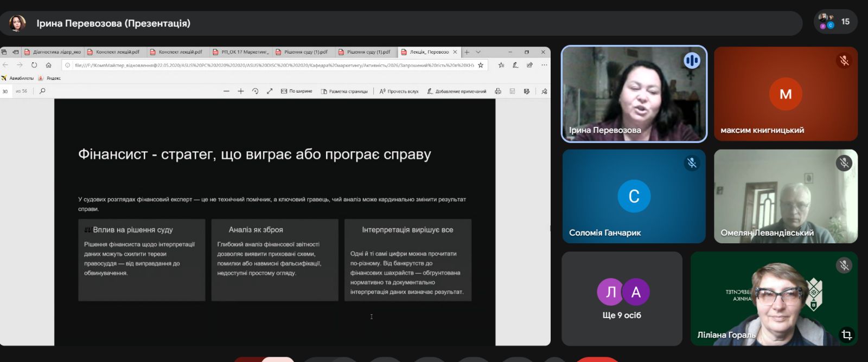Viewport: 868px width, 362px height.
Task: Switch PDF to full screen fit
Action: point(270,91)
